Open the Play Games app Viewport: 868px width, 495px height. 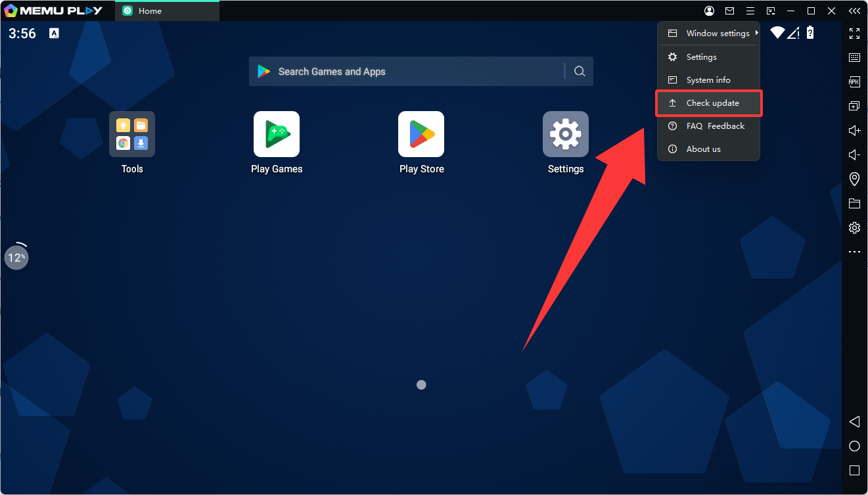pyautogui.click(x=277, y=134)
